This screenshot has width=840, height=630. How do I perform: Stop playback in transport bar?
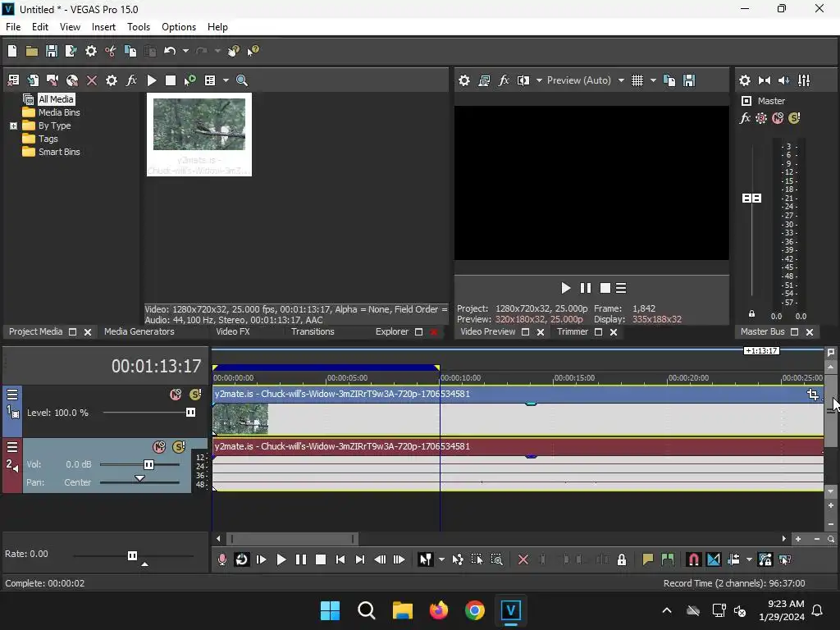321,559
